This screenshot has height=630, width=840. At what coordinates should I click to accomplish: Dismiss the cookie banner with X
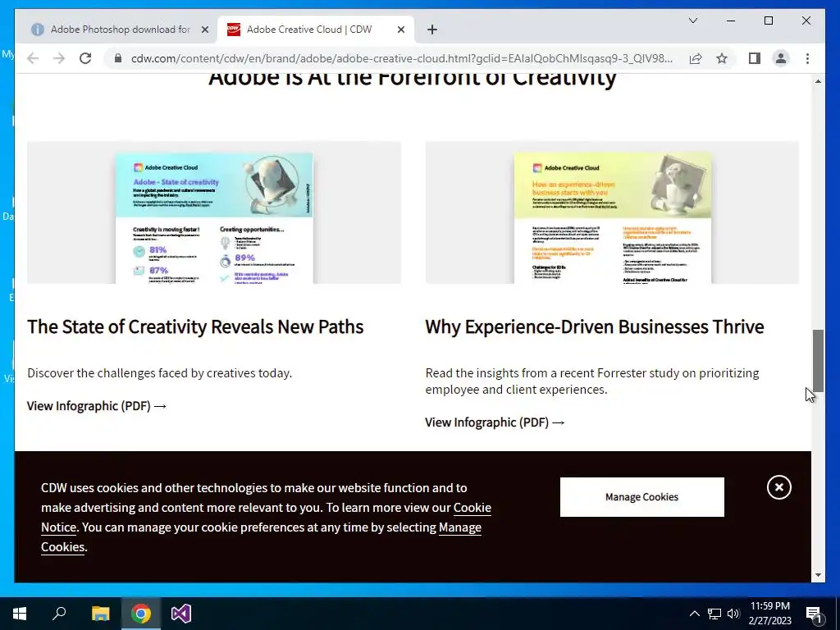tap(778, 487)
